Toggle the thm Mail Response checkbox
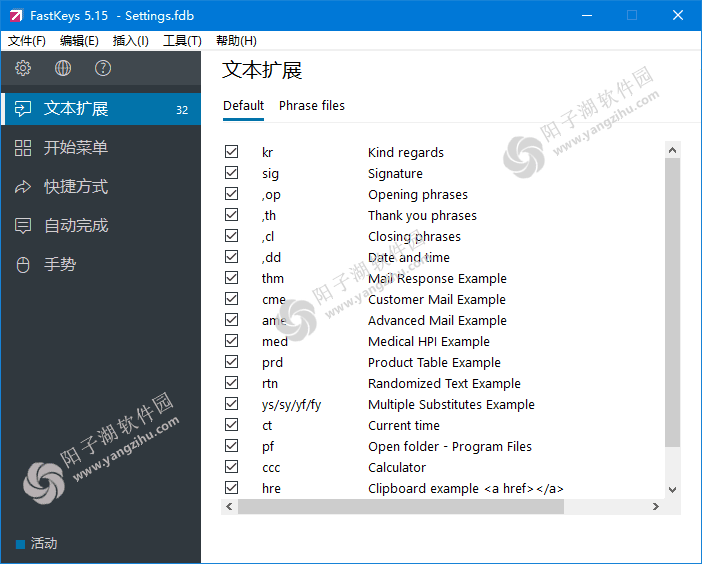702x564 pixels. point(231,278)
